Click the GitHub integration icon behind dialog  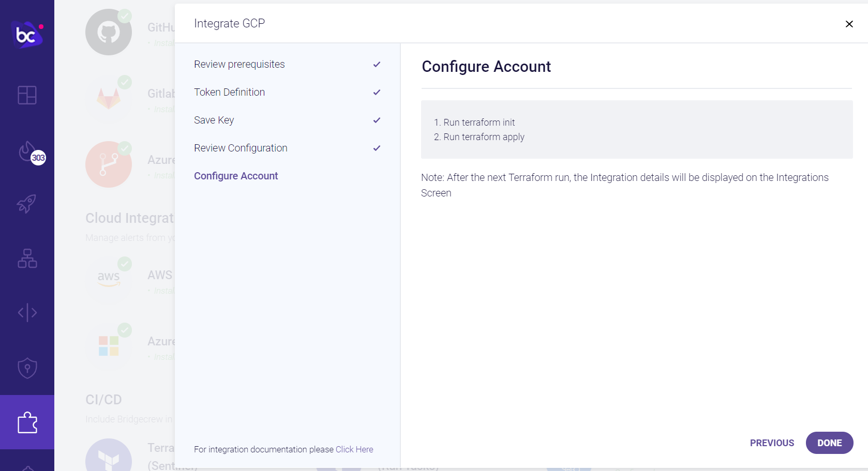tap(109, 32)
